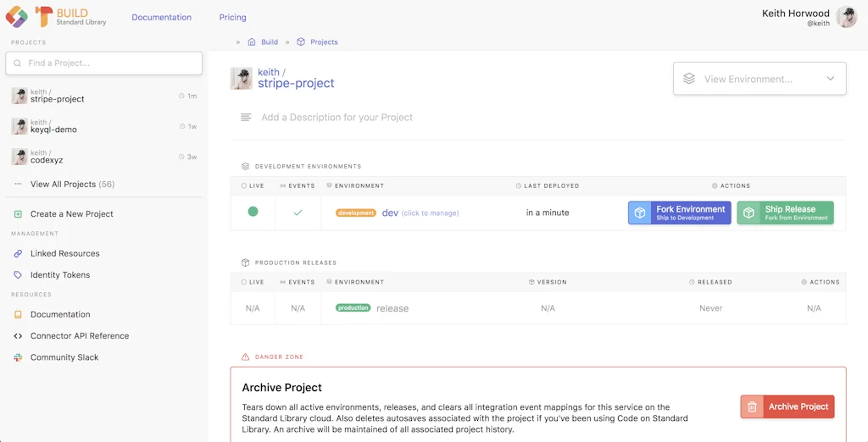
Task: Open the View Environment dropdown
Action: pyautogui.click(x=759, y=79)
